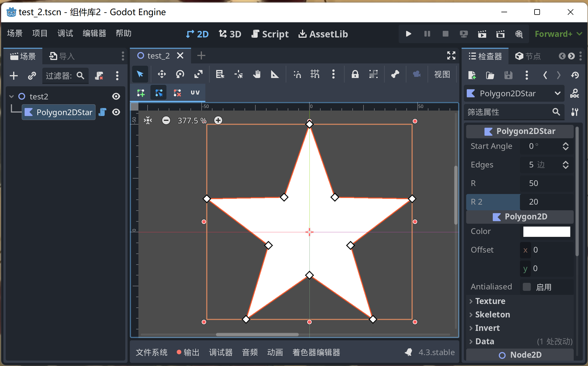Toggle grid snap icon
Viewport: 588px width, 366px height.
pyautogui.click(x=315, y=74)
